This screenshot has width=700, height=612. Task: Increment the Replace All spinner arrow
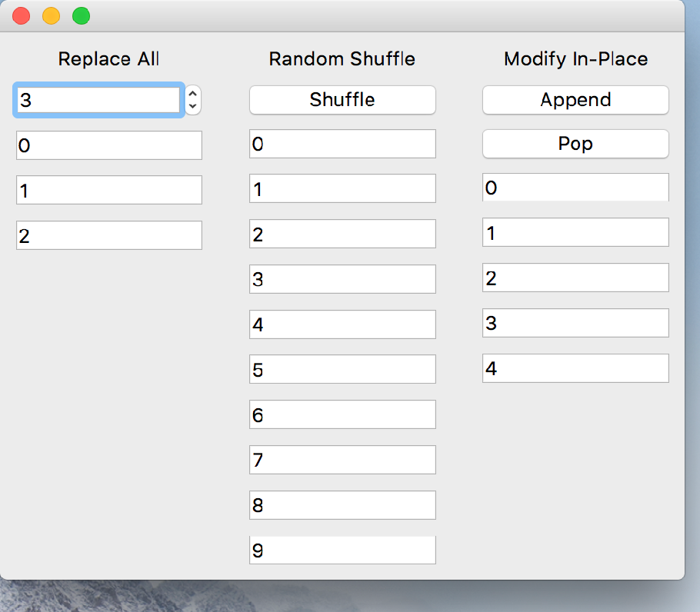click(x=193, y=94)
